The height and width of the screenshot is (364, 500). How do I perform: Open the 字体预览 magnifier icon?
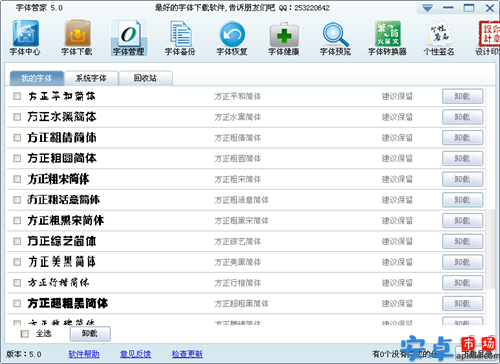335,37
